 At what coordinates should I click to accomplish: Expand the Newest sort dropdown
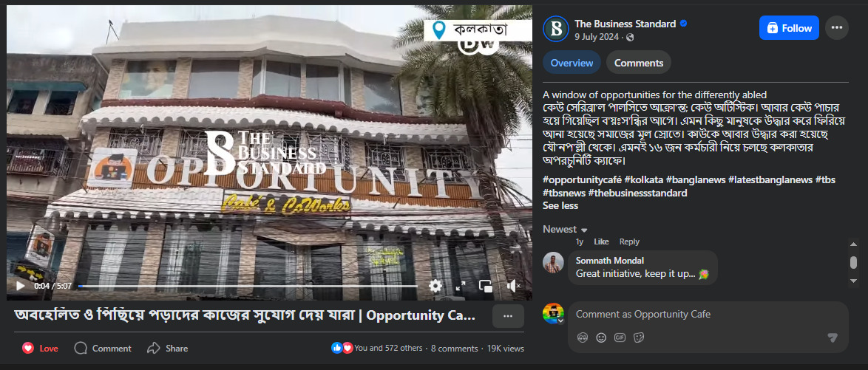coord(565,229)
